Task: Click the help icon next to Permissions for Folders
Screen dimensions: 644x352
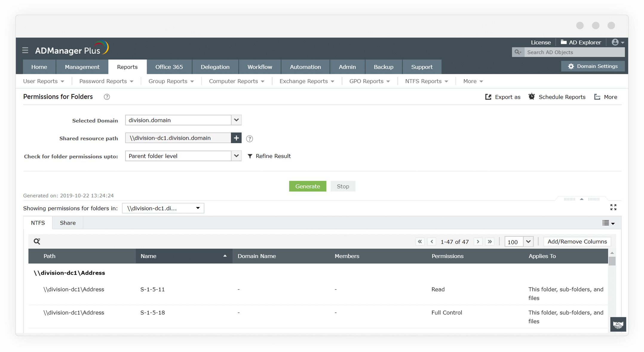Action: coord(107,97)
